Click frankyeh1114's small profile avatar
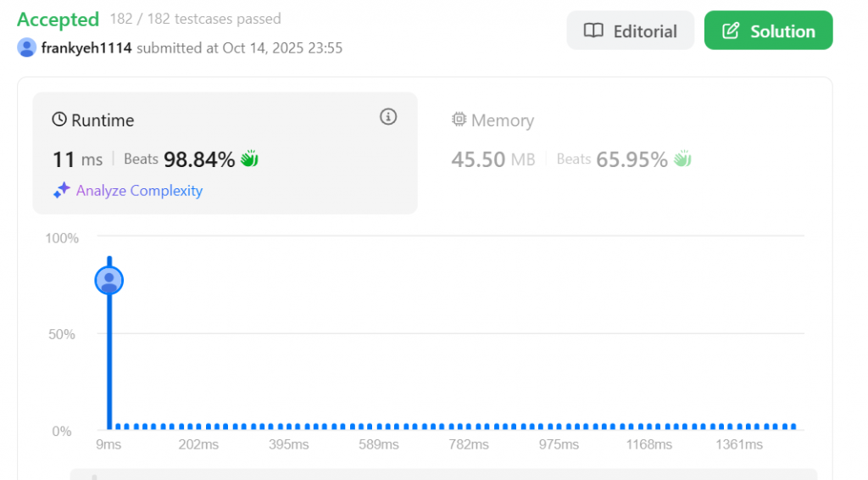 [x=26, y=47]
